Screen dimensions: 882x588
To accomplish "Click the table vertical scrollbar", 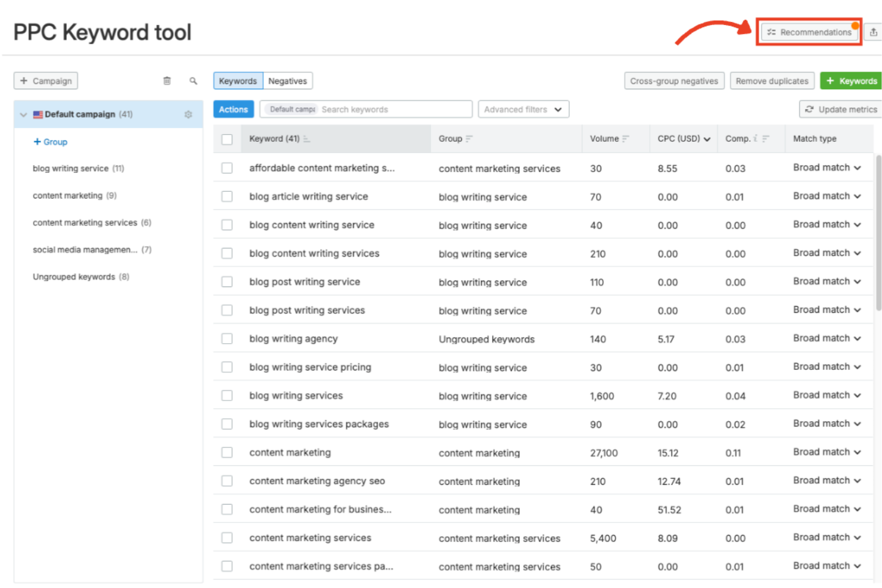I will 878,232.
